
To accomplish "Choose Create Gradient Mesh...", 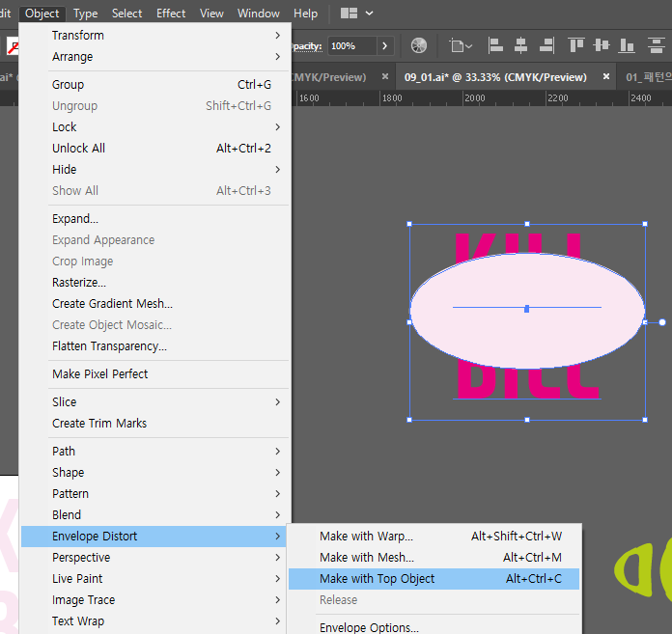I will 154,303.
